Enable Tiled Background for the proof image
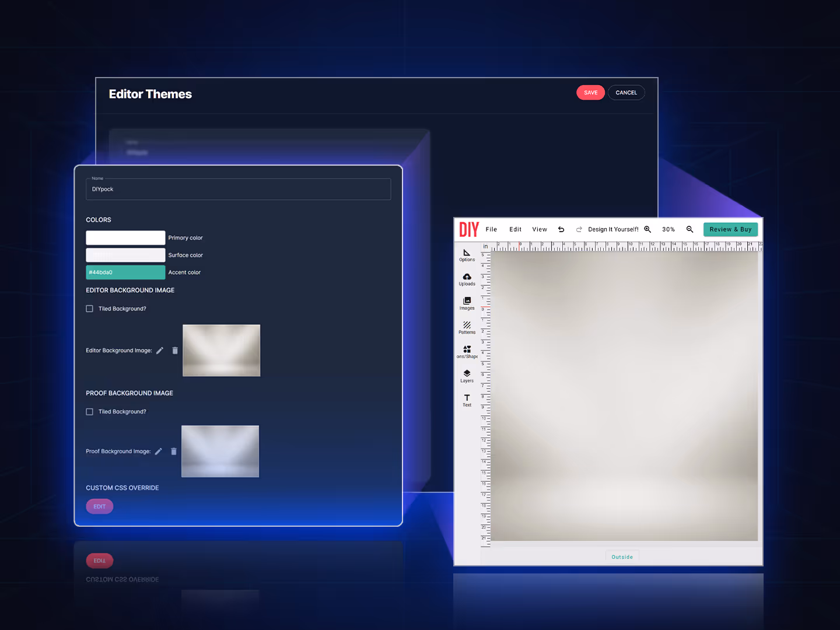Screen dimensions: 840x630 pyautogui.click(x=89, y=411)
